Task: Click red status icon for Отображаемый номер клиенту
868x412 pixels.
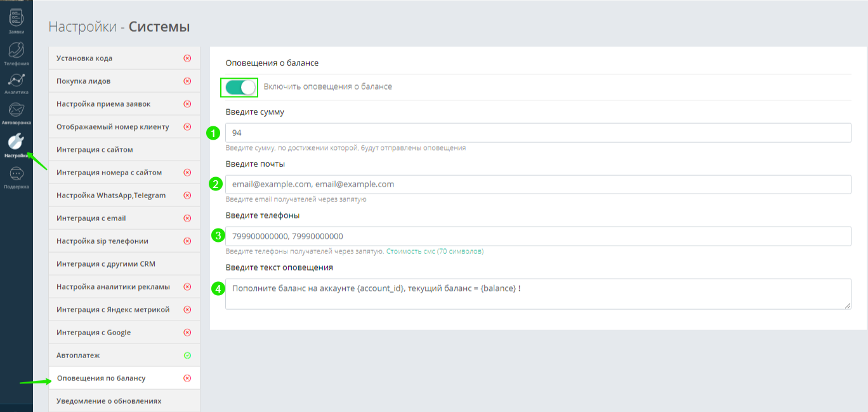Action: click(187, 127)
